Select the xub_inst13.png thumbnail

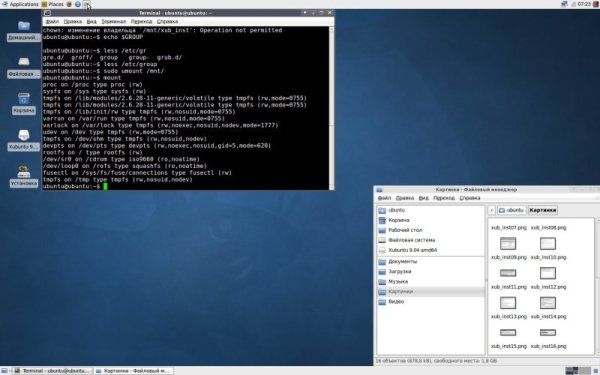coord(508,303)
